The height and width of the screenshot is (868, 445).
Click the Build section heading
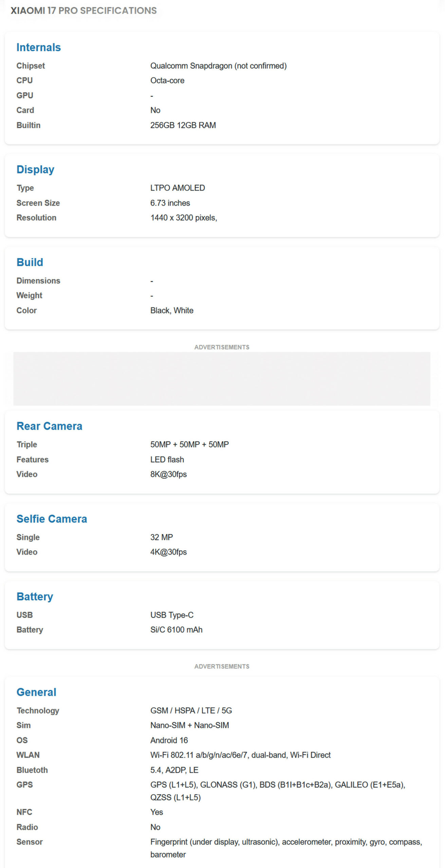coord(30,262)
